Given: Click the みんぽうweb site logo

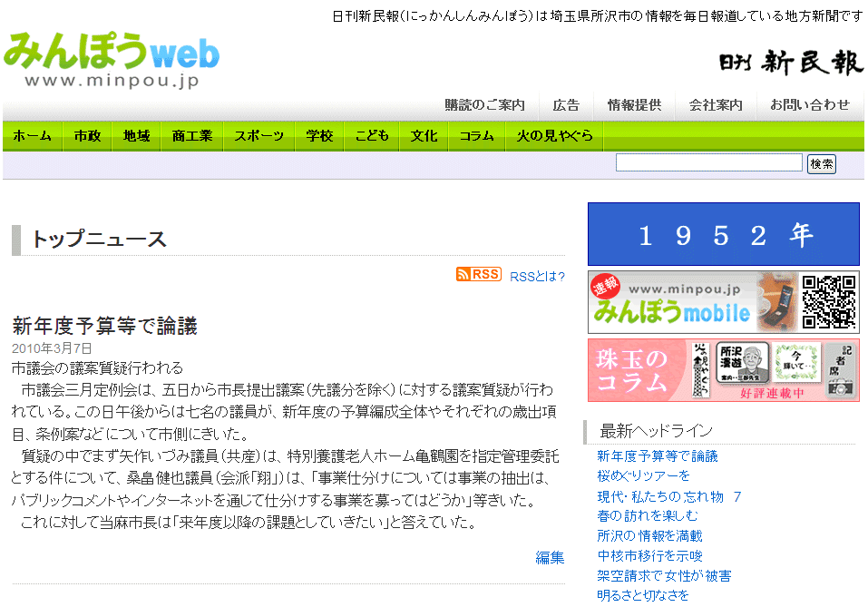Looking at the screenshot, I should [111, 60].
